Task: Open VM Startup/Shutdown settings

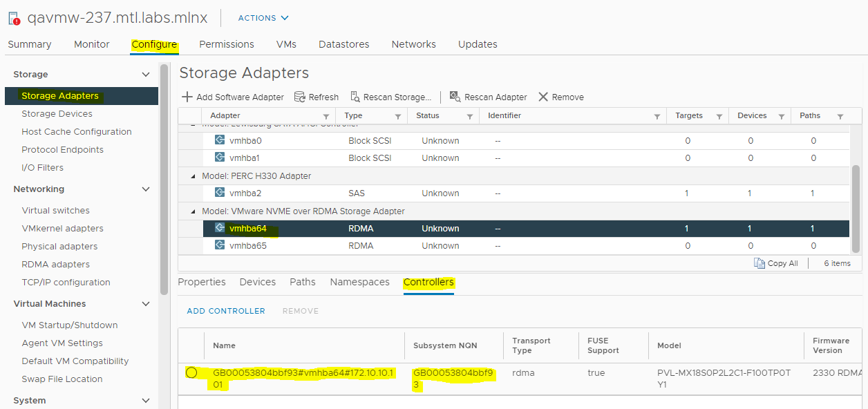Action: pos(70,325)
